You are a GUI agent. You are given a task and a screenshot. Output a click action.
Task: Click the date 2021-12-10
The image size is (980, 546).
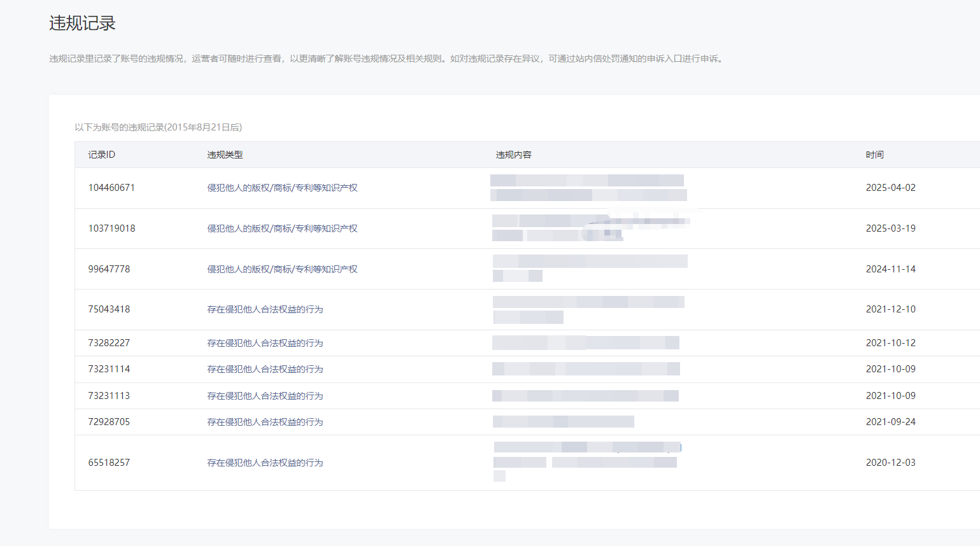(x=890, y=309)
